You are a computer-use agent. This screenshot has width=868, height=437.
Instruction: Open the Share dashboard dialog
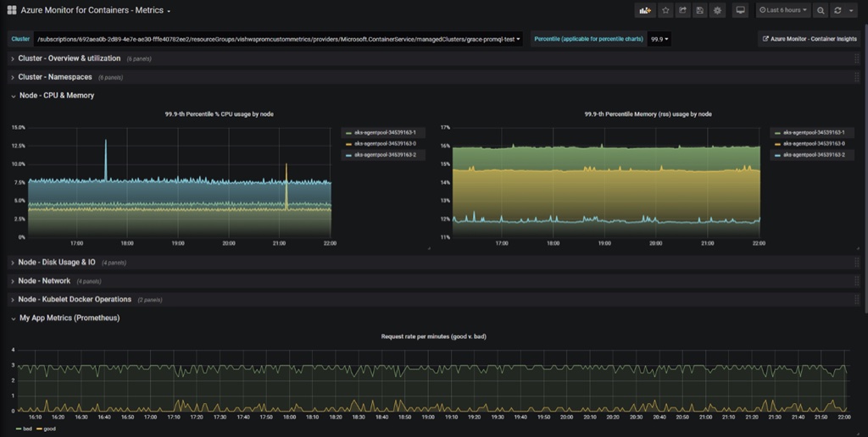[683, 10]
